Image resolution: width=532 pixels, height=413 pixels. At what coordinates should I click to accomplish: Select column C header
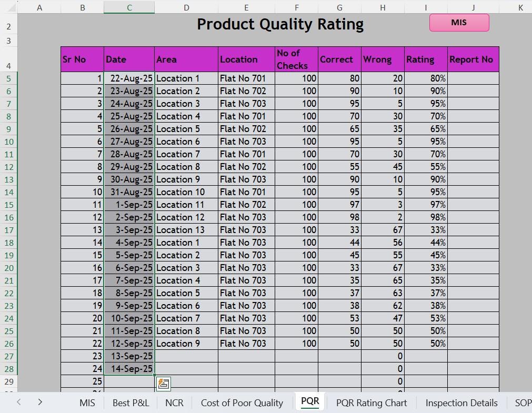tap(129, 7)
